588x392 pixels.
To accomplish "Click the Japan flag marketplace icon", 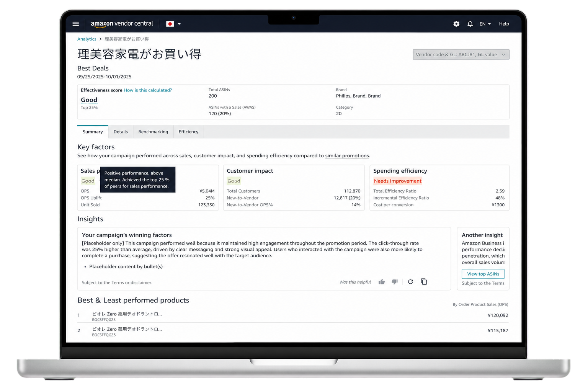I will click(x=170, y=24).
